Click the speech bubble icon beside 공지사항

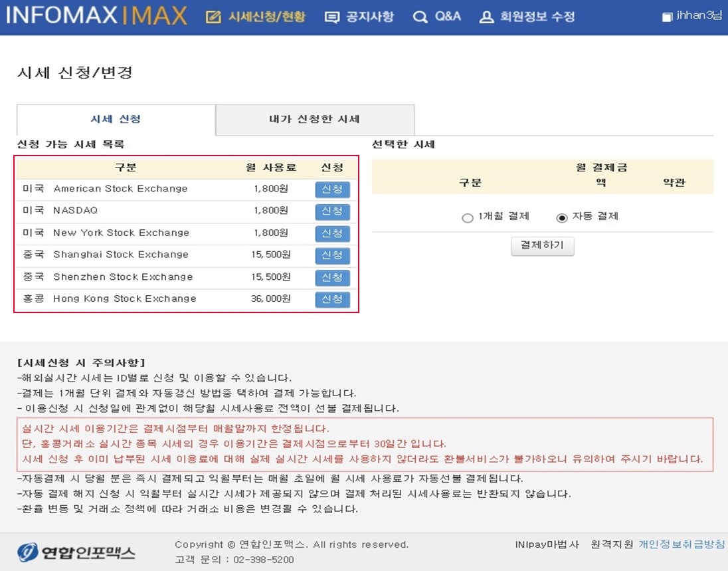(x=332, y=18)
